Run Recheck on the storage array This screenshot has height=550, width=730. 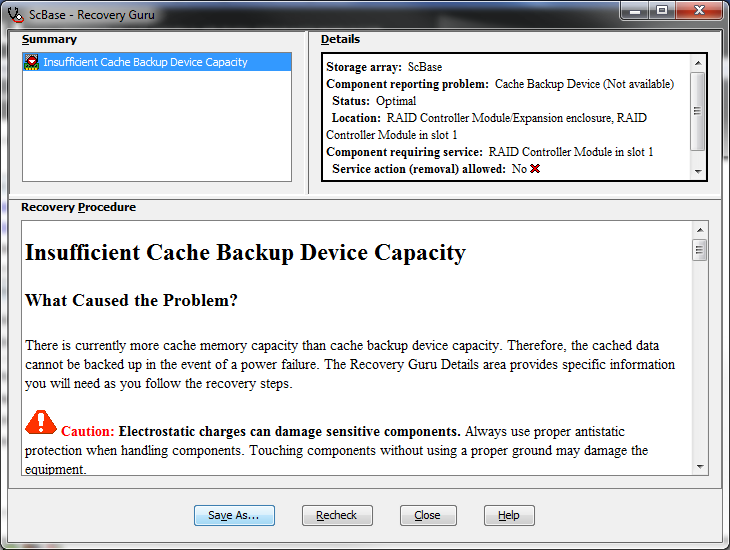[x=336, y=515]
